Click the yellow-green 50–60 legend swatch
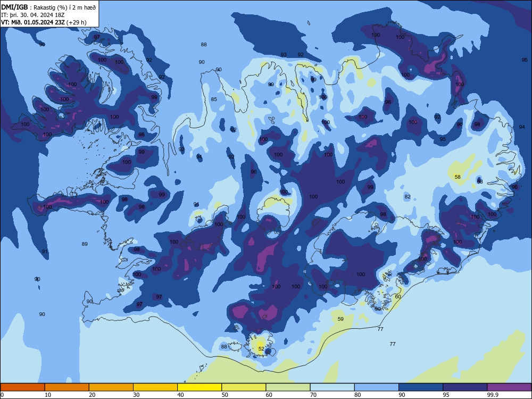This screenshot has width=532, height=399. pyautogui.click(x=244, y=387)
